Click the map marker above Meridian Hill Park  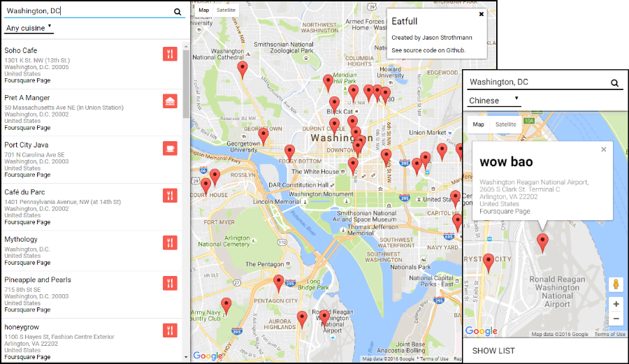coord(328,82)
